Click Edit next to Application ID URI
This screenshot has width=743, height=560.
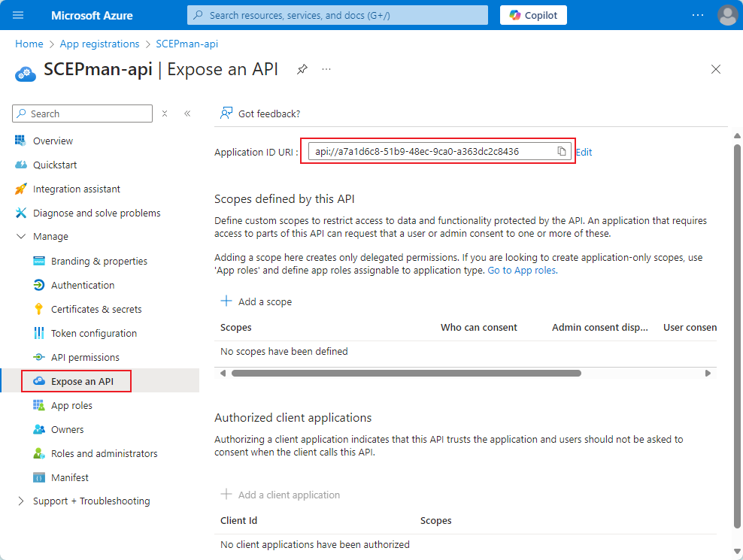584,152
